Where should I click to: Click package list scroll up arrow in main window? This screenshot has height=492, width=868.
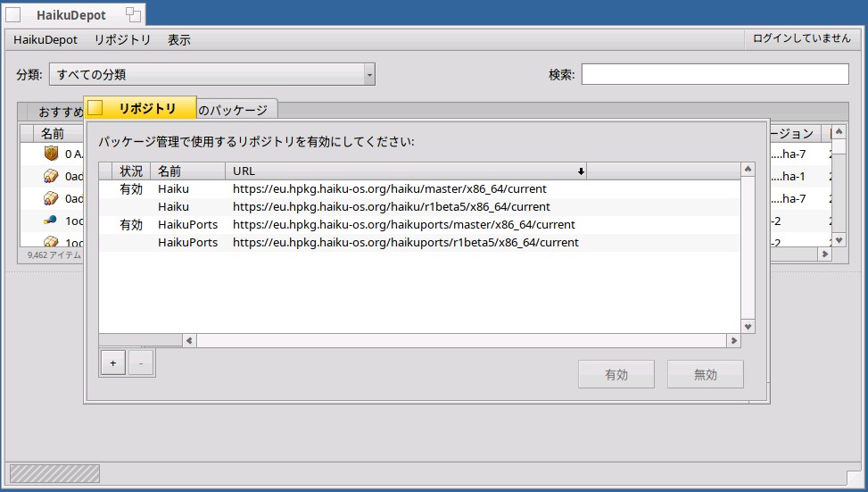coord(839,131)
